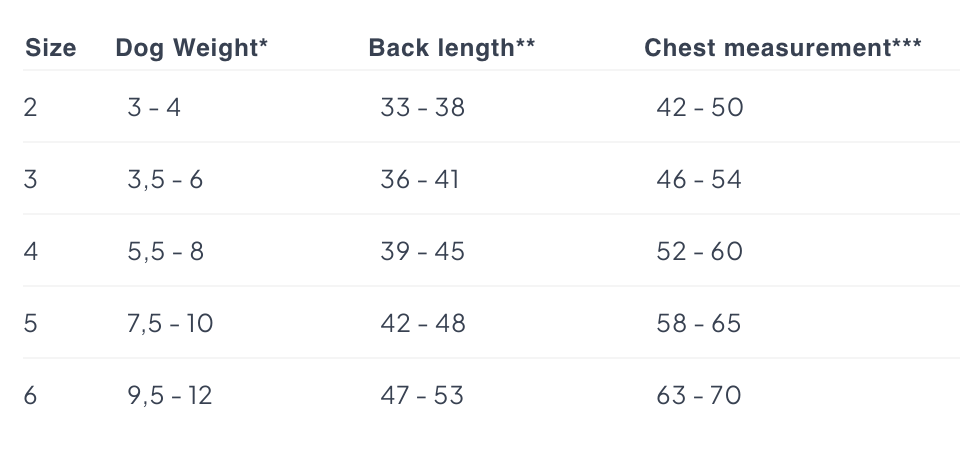Select size 3 in the Size column
This screenshot has width=960, height=468.
(31, 179)
